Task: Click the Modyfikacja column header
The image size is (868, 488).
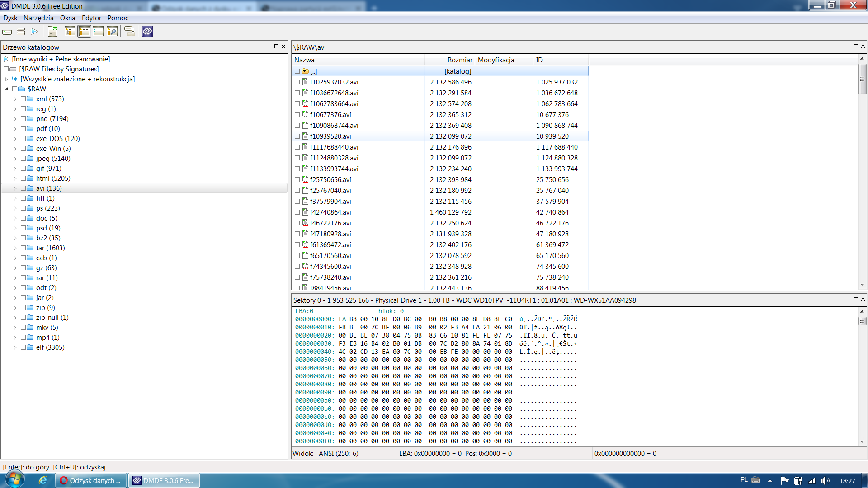Action: pyautogui.click(x=496, y=60)
